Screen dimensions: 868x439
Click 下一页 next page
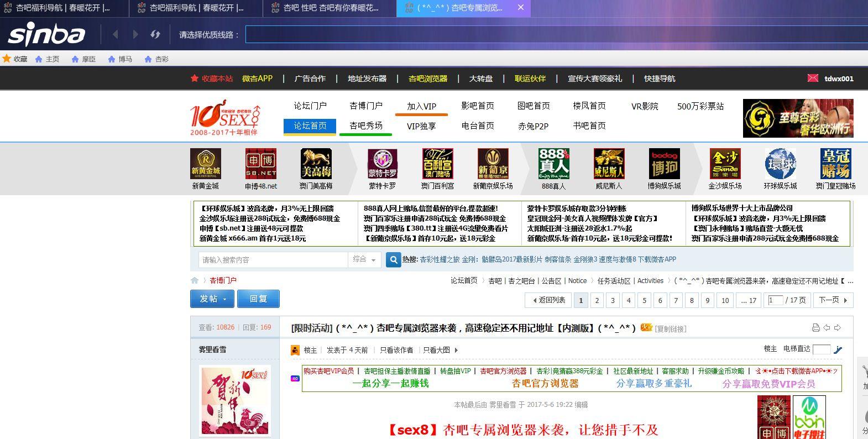(833, 300)
